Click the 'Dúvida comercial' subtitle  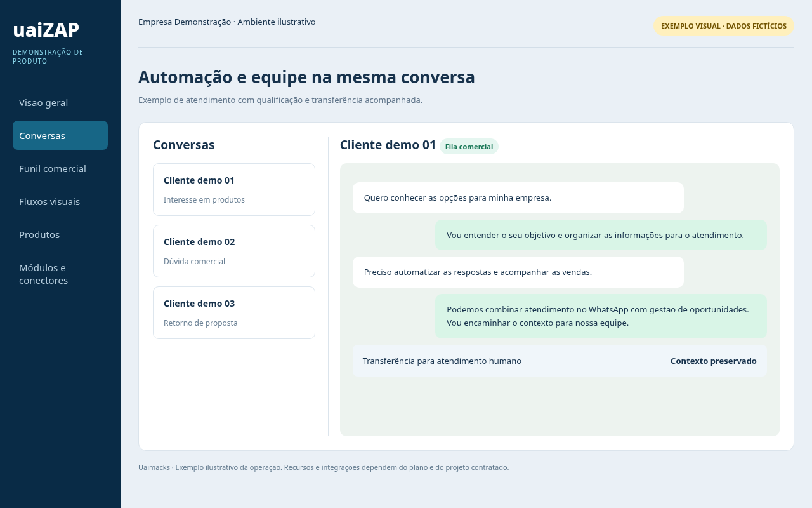pyautogui.click(x=194, y=261)
